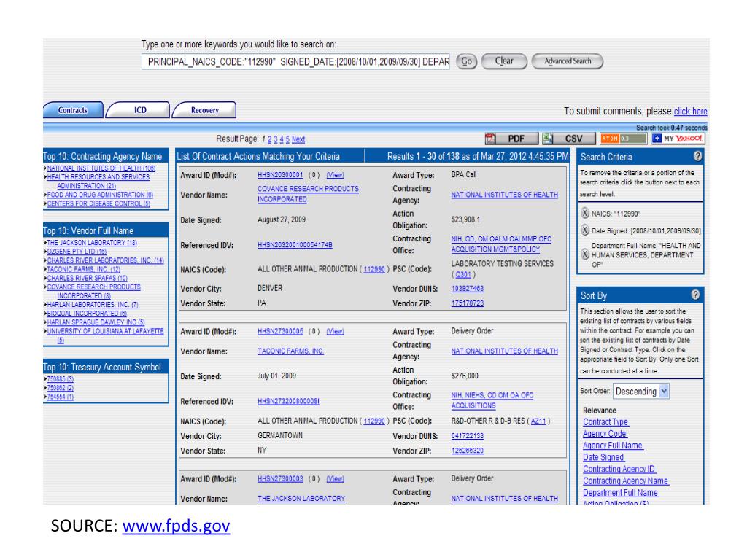Sort by Agency Code
This screenshot has height=560, width=747.
605,434
